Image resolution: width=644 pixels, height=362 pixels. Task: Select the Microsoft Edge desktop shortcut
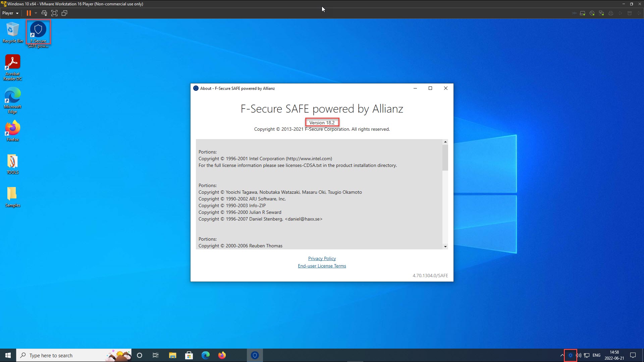(x=13, y=101)
